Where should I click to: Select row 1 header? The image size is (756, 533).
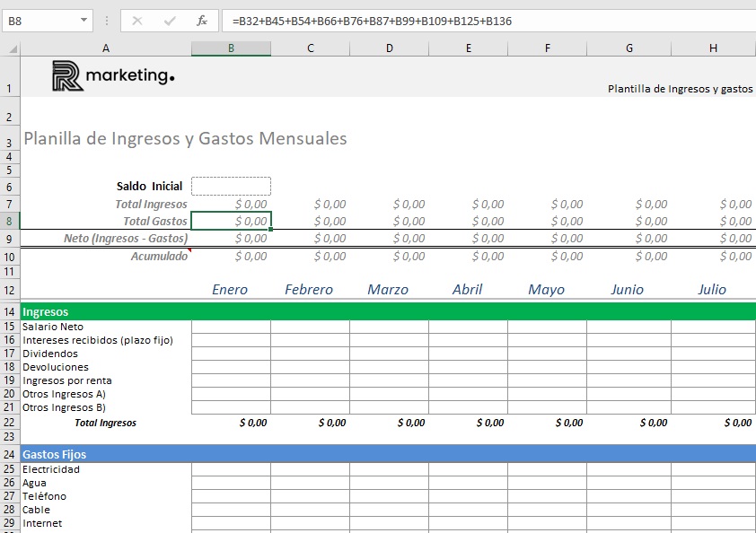tap(10, 77)
